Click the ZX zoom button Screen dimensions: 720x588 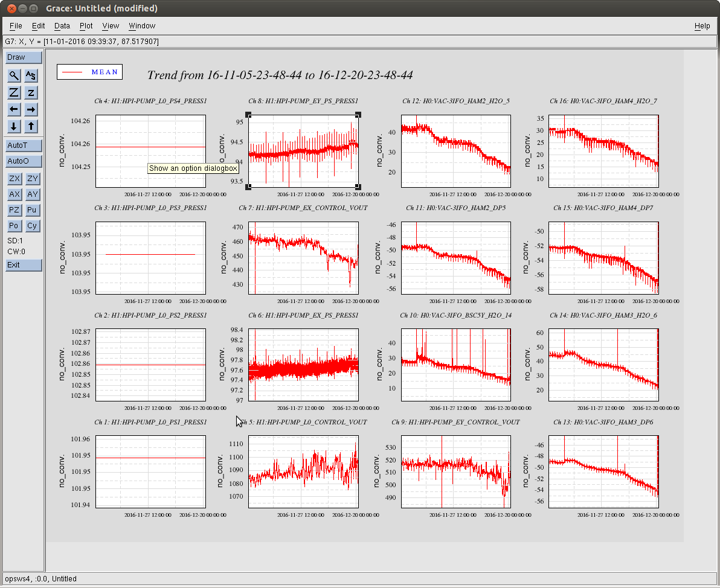[x=14, y=179]
